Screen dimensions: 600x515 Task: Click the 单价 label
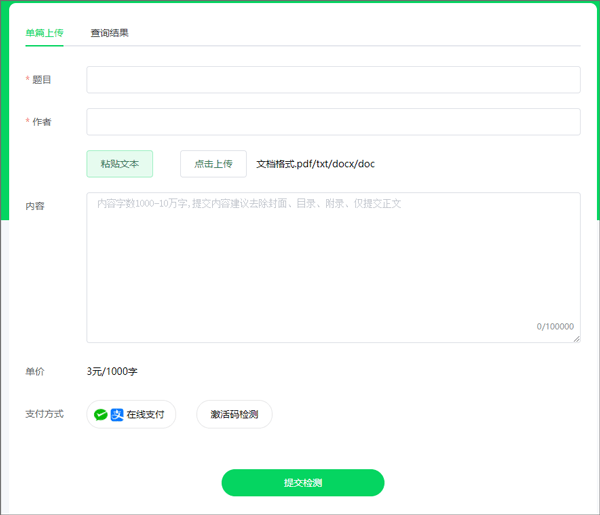pos(35,371)
